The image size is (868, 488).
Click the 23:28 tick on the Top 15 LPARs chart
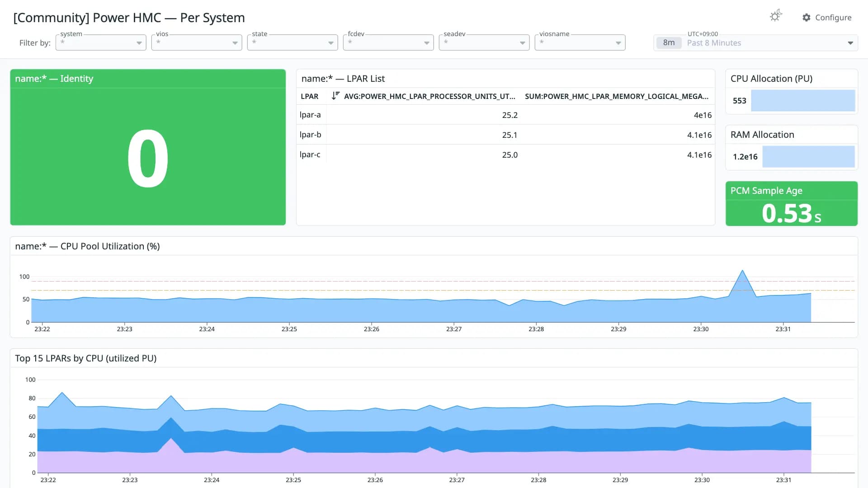538,480
